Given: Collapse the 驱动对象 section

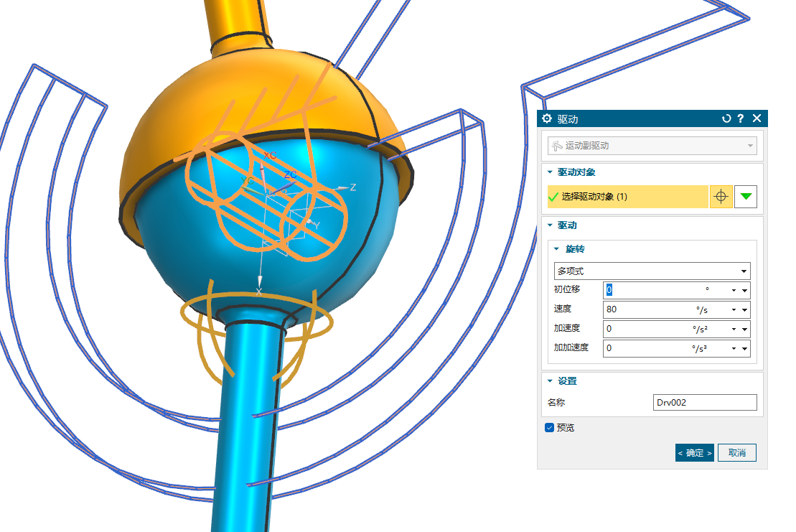Looking at the screenshot, I should [x=551, y=172].
